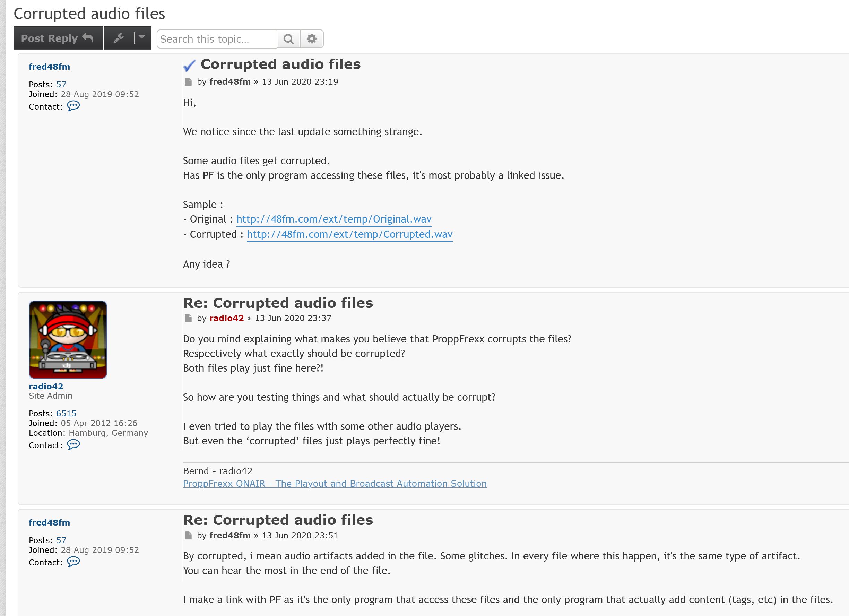Viewport: 849px width, 616px height.
Task: Click radio42's DJ avatar image
Action: click(68, 339)
